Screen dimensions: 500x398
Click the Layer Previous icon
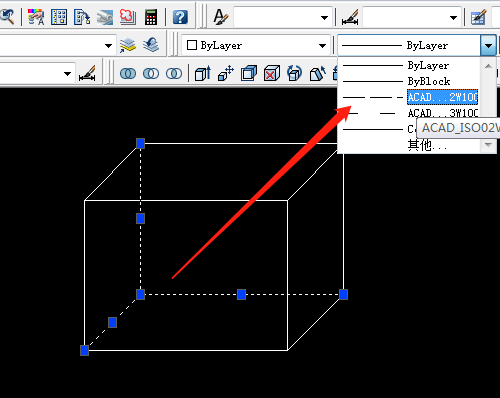point(151,45)
